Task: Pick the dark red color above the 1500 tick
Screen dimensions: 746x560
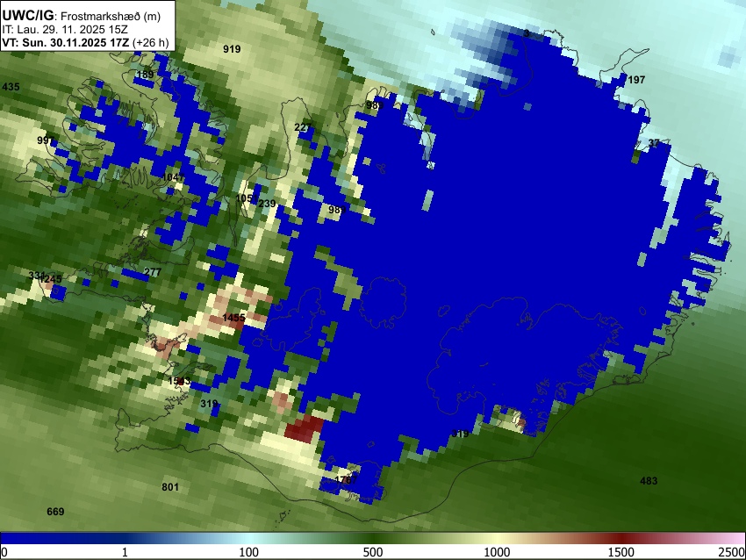Action: [621, 538]
